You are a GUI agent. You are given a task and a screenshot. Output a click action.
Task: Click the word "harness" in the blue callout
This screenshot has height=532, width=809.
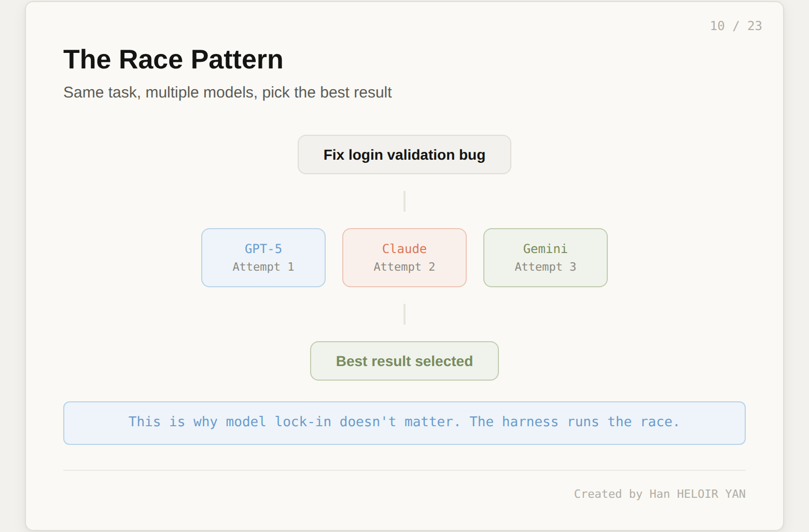(x=530, y=422)
